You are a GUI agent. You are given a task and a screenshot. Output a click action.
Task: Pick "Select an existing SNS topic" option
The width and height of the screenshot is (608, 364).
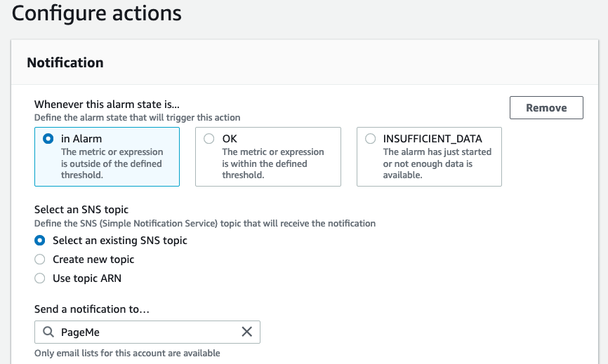coord(40,241)
